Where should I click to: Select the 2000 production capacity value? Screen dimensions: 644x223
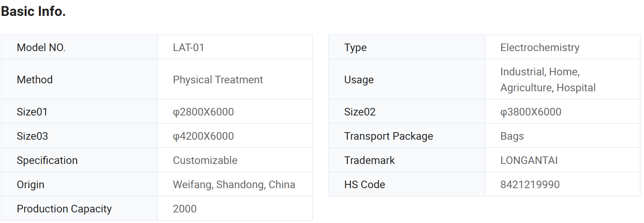click(185, 209)
